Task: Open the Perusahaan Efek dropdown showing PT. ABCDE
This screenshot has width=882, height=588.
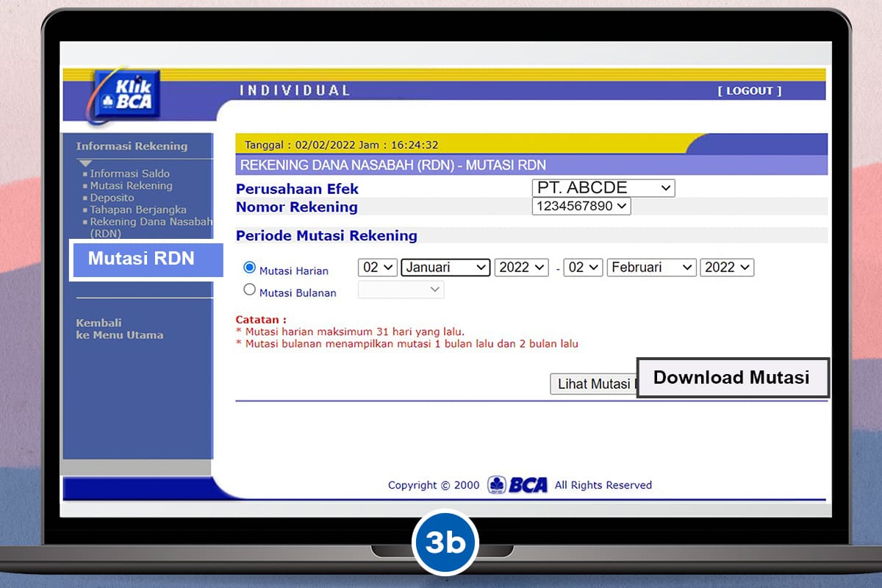Action: [603, 187]
